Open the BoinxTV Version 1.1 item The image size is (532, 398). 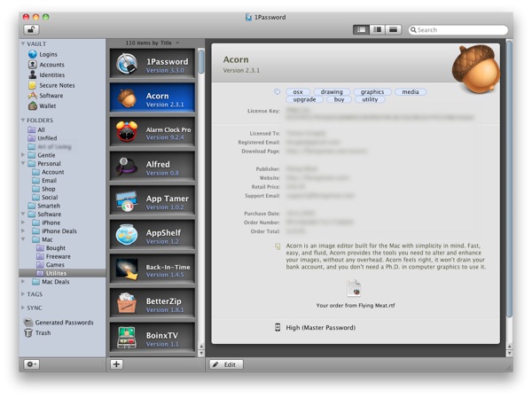tap(153, 338)
